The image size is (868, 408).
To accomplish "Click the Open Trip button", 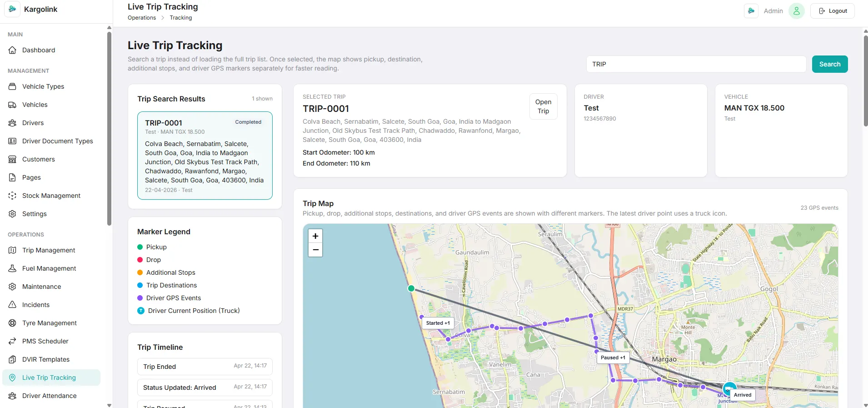I will [543, 106].
